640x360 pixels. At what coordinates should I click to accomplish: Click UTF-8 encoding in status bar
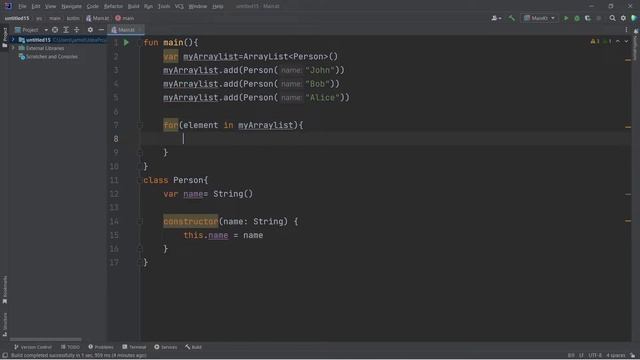(595, 356)
